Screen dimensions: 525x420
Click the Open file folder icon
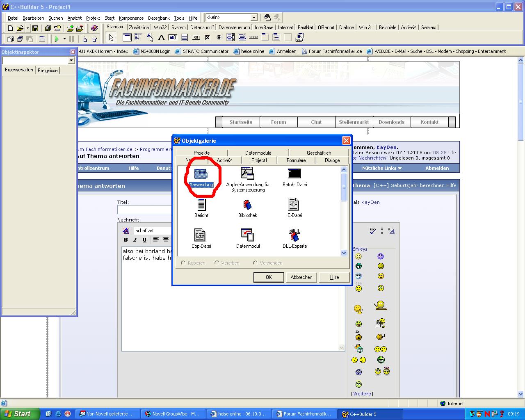[20, 28]
